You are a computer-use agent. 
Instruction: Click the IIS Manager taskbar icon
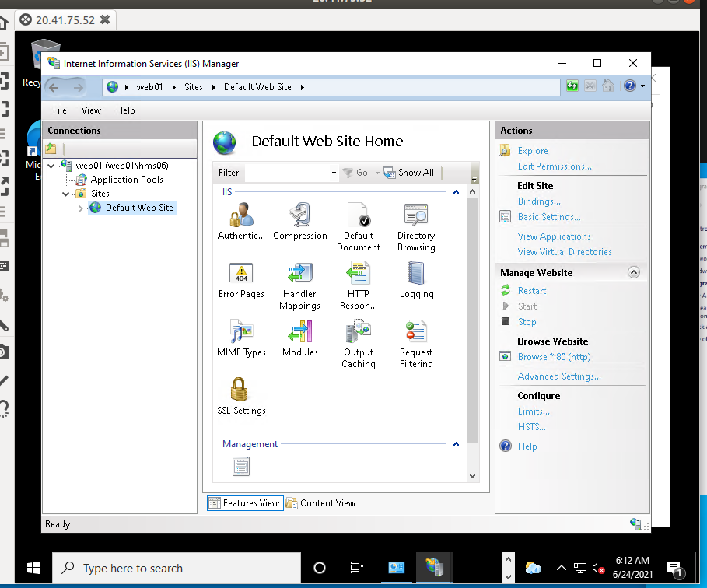coord(434,568)
